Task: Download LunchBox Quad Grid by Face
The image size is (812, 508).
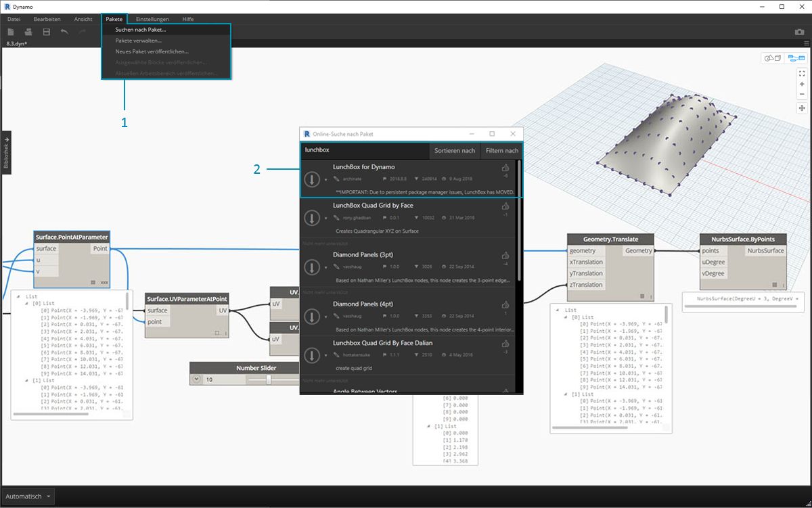Action: 311,218
